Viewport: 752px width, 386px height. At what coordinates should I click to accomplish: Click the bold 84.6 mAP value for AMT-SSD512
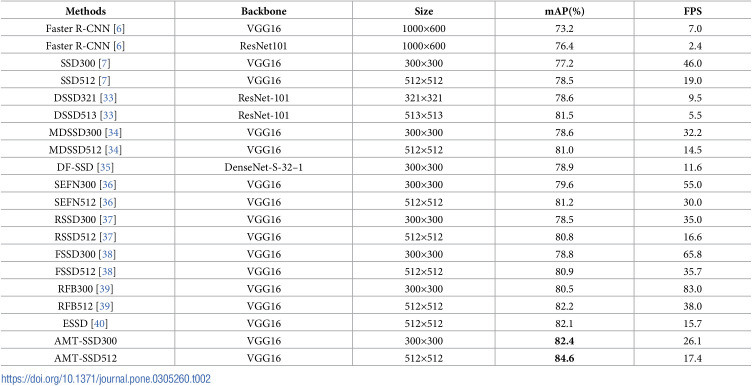[564, 358]
